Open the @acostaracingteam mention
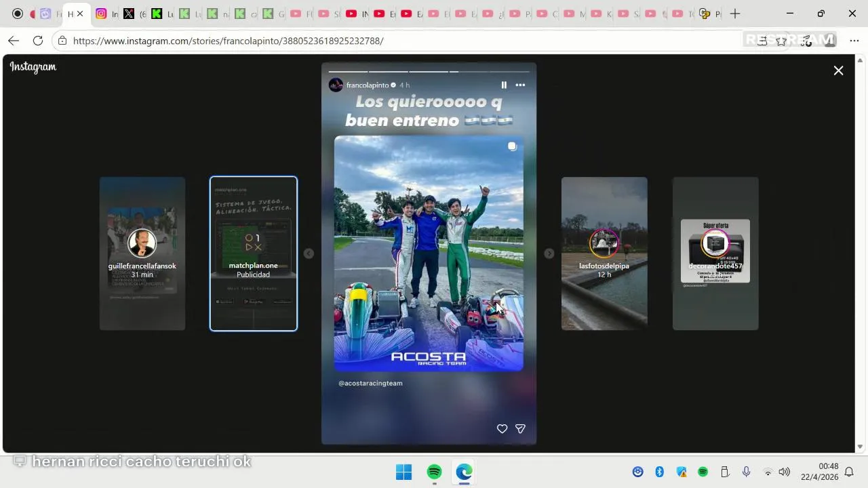Screen dimensions: 868x488 [x=370, y=384]
